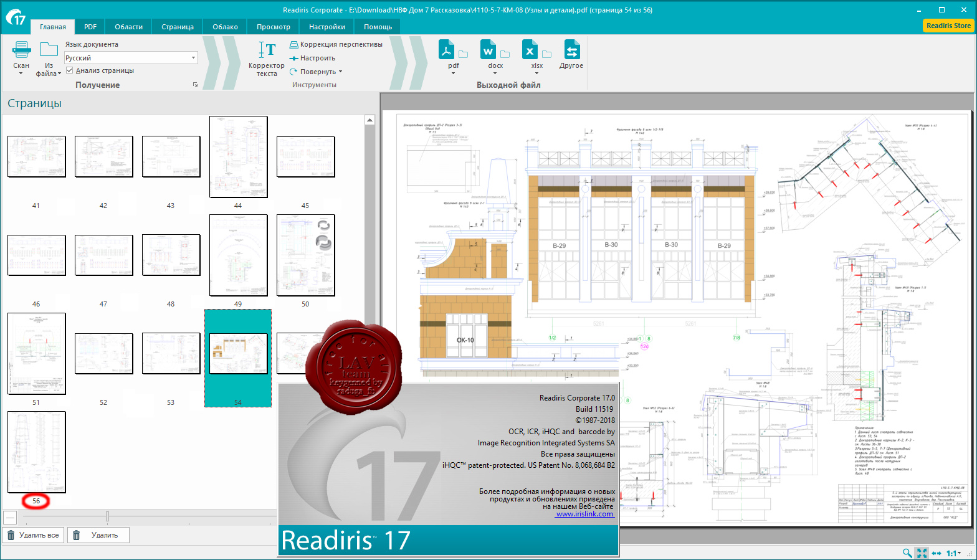Open the Язык документа Русский dropdown
Image resolution: width=977 pixels, height=560 pixels.
coord(131,57)
